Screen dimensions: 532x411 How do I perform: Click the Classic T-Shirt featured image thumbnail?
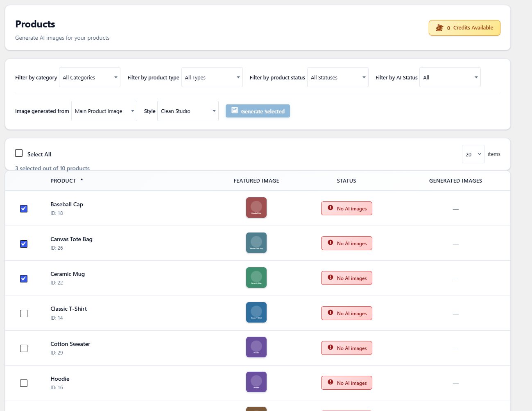[256, 312]
